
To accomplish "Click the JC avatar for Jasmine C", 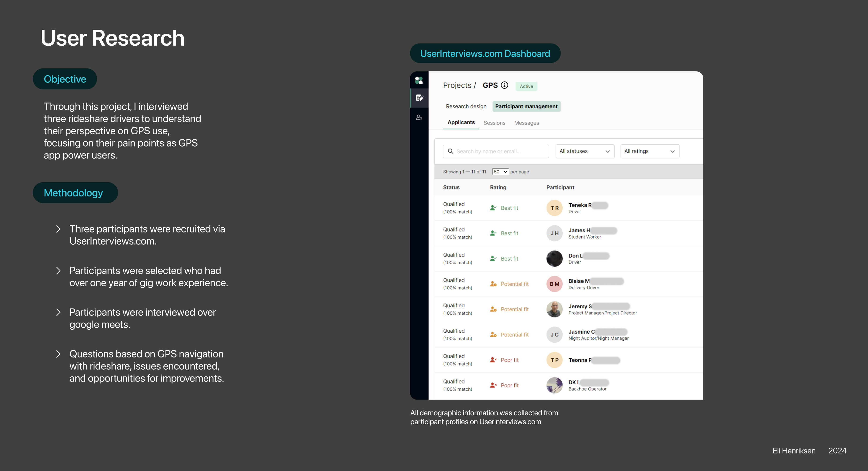I will pyautogui.click(x=554, y=334).
